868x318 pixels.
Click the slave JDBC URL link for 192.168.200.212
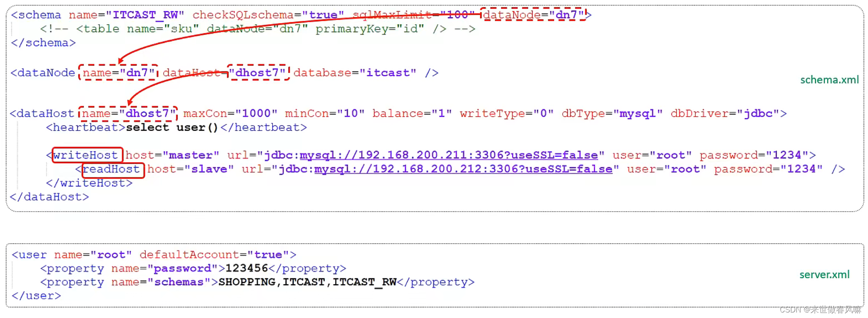[463, 169]
